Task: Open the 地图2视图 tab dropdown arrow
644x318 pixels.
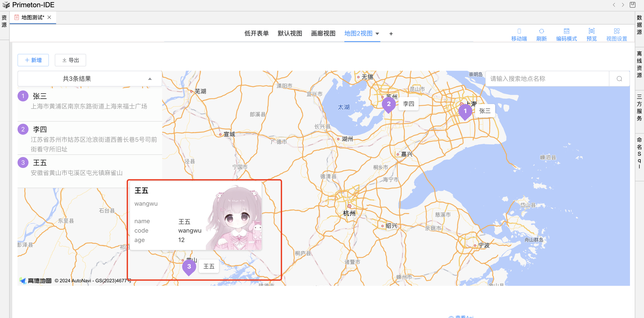Action: click(x=377, y=34)
